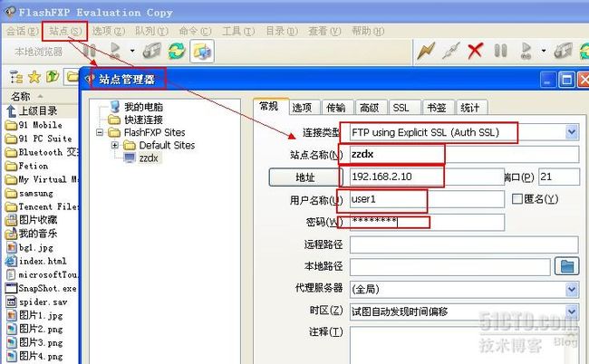
Task: Open the 查看 (View) menu
Action: coord(324,31)
